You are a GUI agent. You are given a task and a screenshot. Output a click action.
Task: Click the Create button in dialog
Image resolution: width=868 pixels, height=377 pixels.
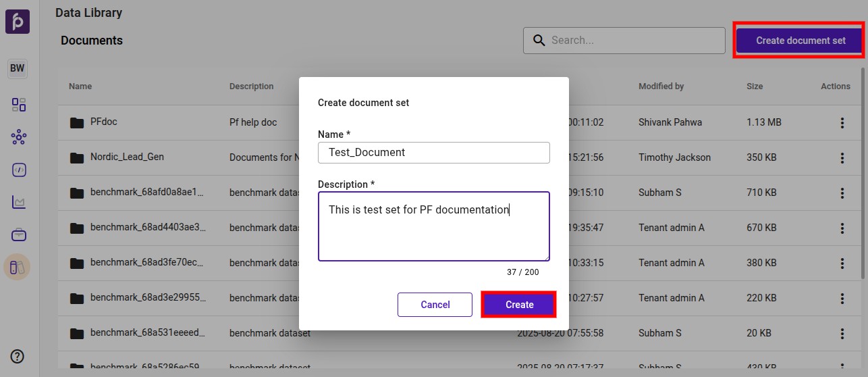(518, 305)
